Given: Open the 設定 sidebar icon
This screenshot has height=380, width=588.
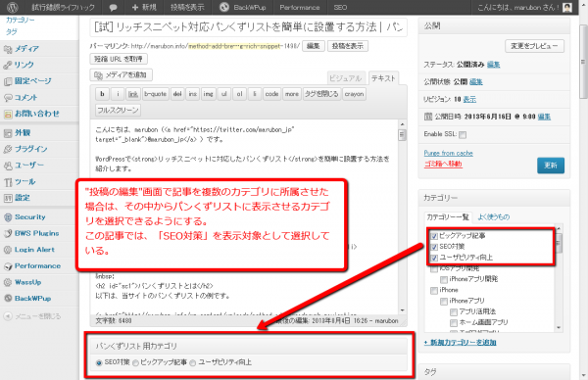Looking at the screenshot, I should click(8, 198).
